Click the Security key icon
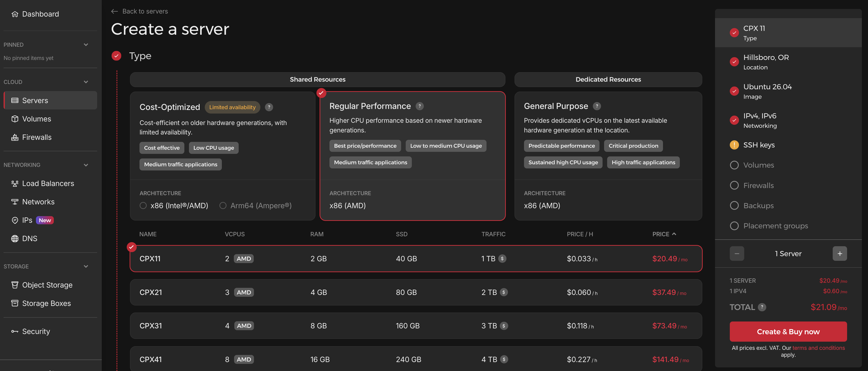 pos(15,331)
